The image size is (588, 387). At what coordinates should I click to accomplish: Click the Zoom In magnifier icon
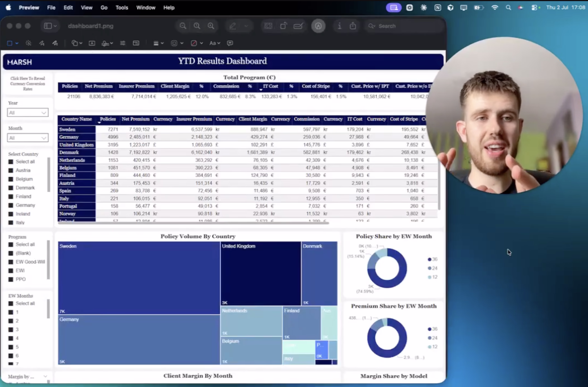pyautogui.click(x=211, y=26)
